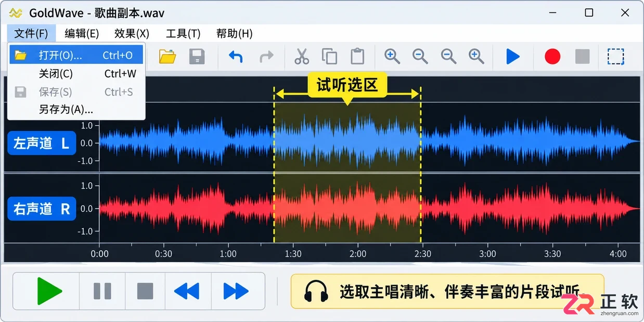The width and height of the screenshot is (644, 322).
Task: Close the GoldWave window
Action: (625, 12)
